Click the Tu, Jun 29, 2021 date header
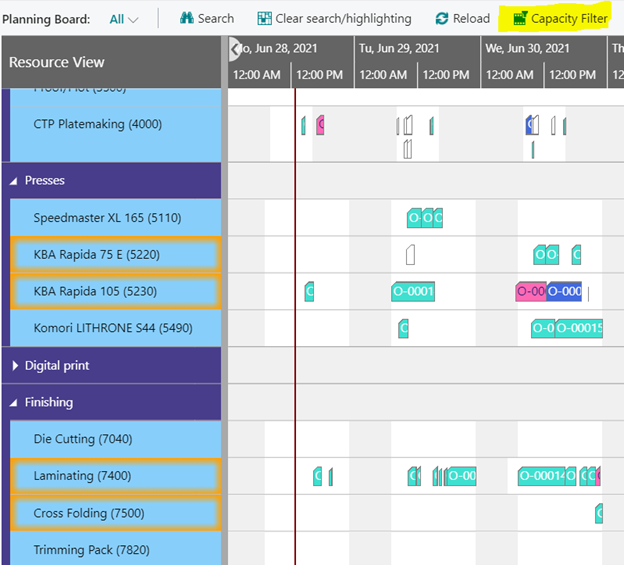This screenshot has height=565, width=624. click(x=399, y=48)
